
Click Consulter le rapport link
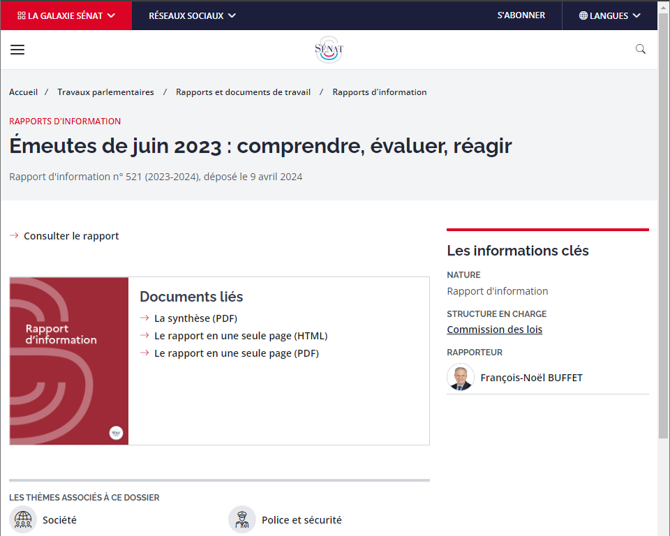tap(71, 236)
